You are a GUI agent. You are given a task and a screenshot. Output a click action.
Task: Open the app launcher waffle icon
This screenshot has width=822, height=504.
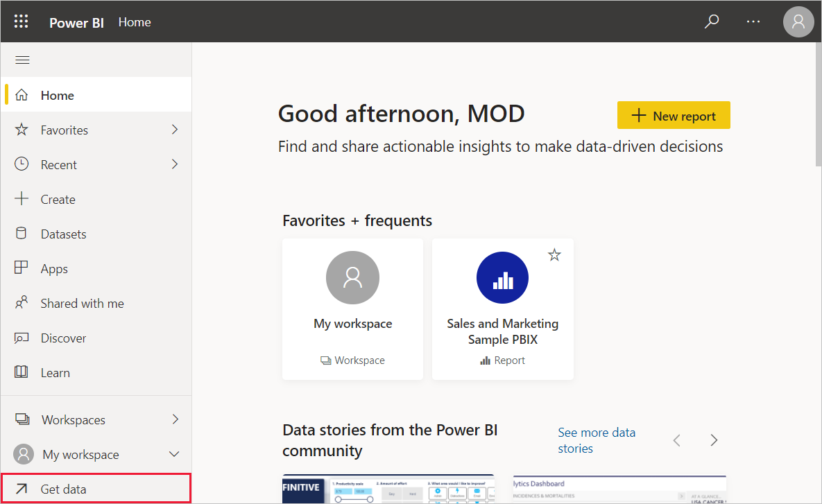pyautogui.click(x=22, y=21)
